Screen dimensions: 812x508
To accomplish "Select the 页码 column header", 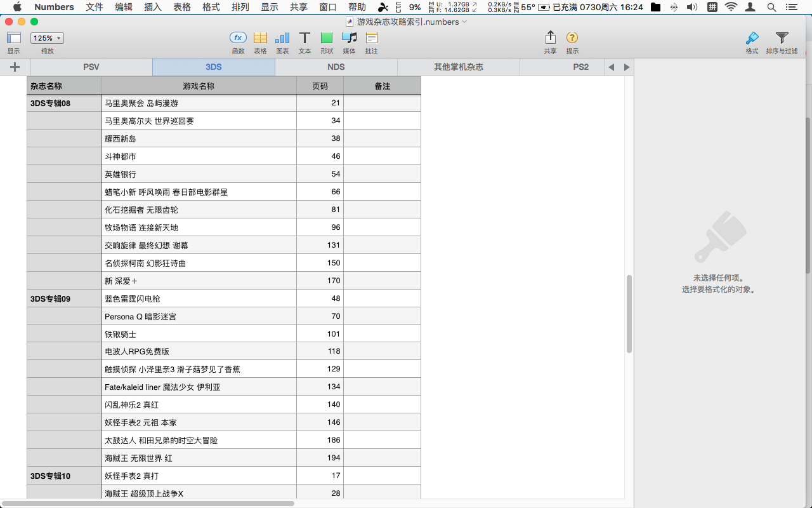I will click(320, 86).
